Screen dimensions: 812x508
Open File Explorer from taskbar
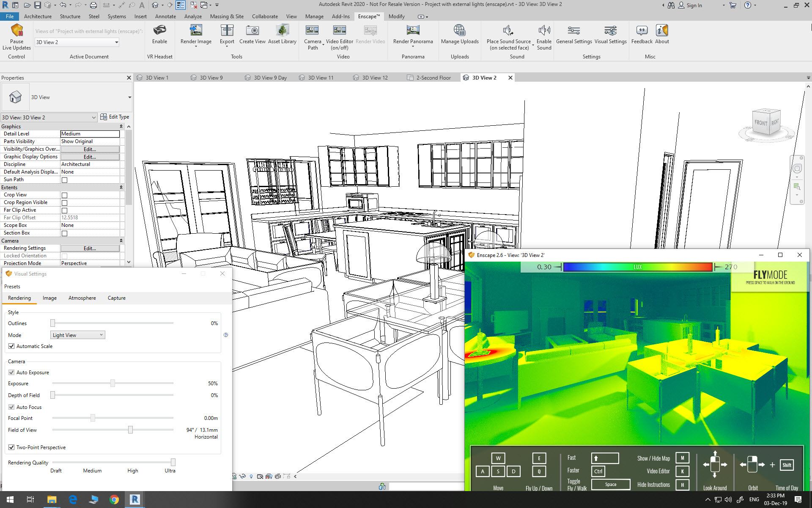coord(52,500)
